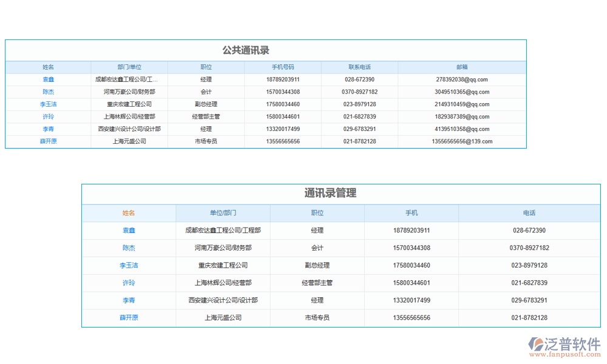Viewport: 607px width, 364px height.
Task: Click the 手机 header in 通讯录管理
Action: [x=411, y=213]
